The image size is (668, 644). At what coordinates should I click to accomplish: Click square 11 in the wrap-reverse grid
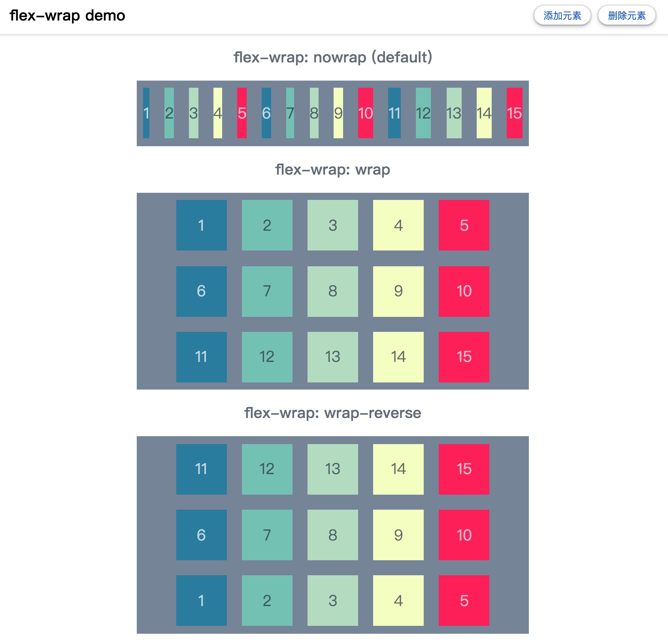[201, 469]
